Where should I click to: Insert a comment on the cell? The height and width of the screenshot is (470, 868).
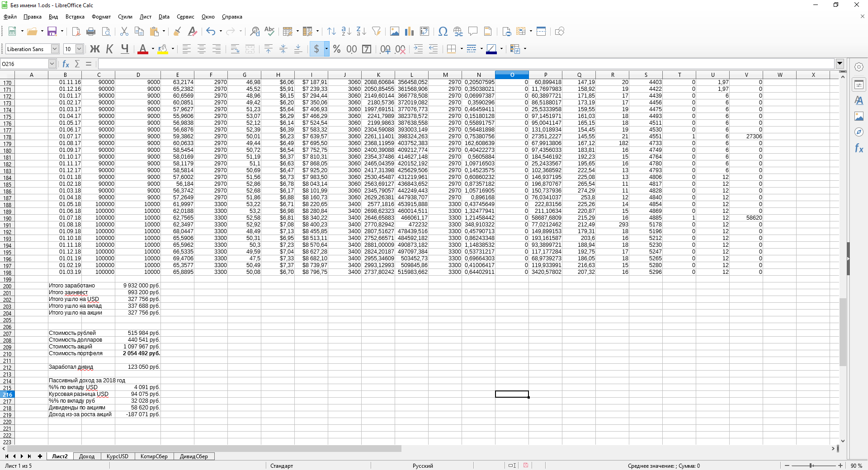473,31
